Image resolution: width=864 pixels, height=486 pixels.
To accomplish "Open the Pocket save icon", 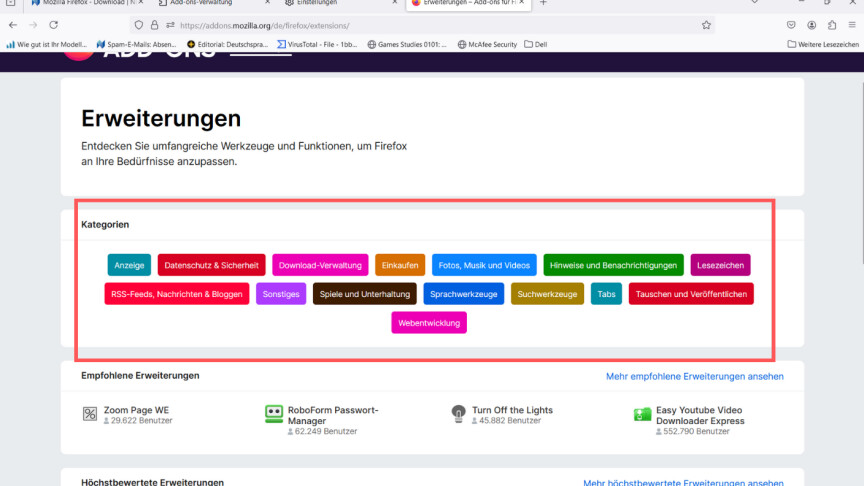I will (x=791, y=25).
